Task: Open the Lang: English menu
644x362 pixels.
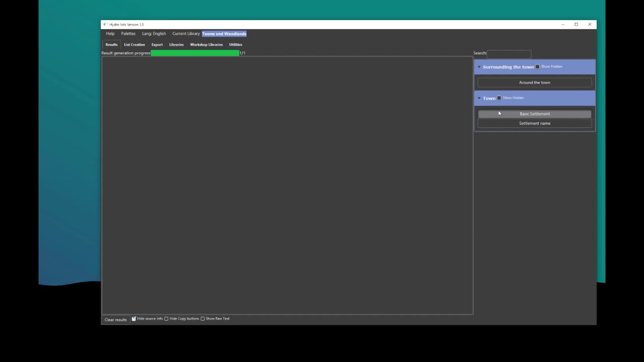Action: click(154, 34)
